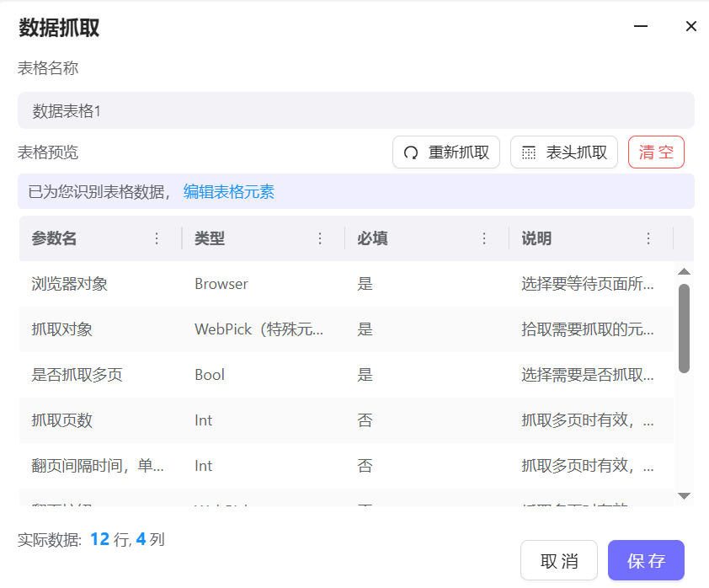Cancel the dialog with 取消
Screen dimensions: 709x588
559,561
